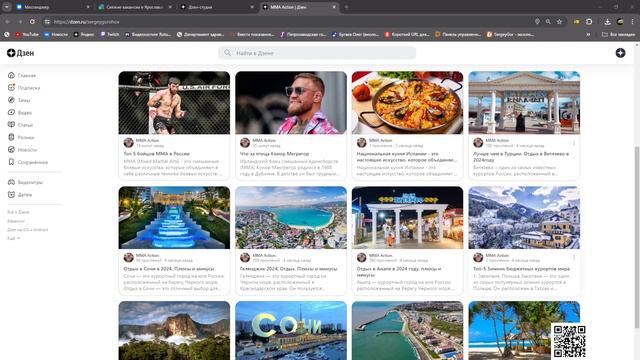Open browser downloads icon
The image size is (640, 360).
607,22
